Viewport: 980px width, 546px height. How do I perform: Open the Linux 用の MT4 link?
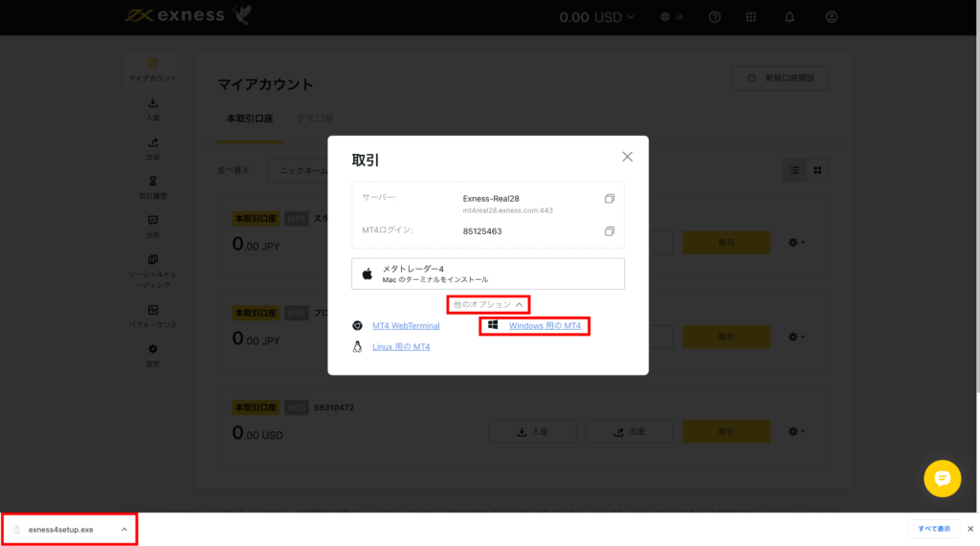[x=401, y=347]
